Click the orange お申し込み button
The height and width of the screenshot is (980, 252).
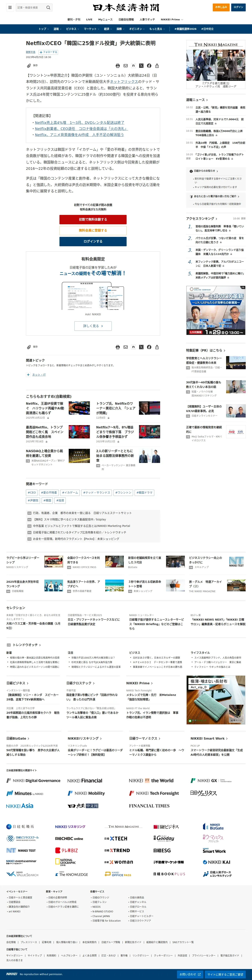coord(221,7)
